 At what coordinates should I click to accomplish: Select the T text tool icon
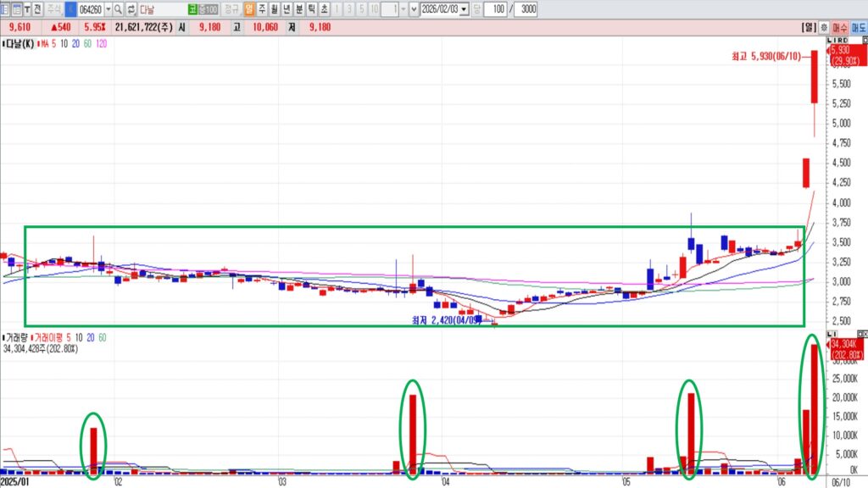pos(27,9)
